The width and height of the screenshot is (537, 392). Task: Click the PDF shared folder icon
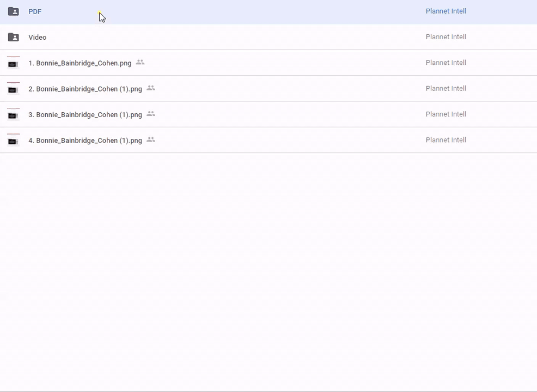coord(14,11)
